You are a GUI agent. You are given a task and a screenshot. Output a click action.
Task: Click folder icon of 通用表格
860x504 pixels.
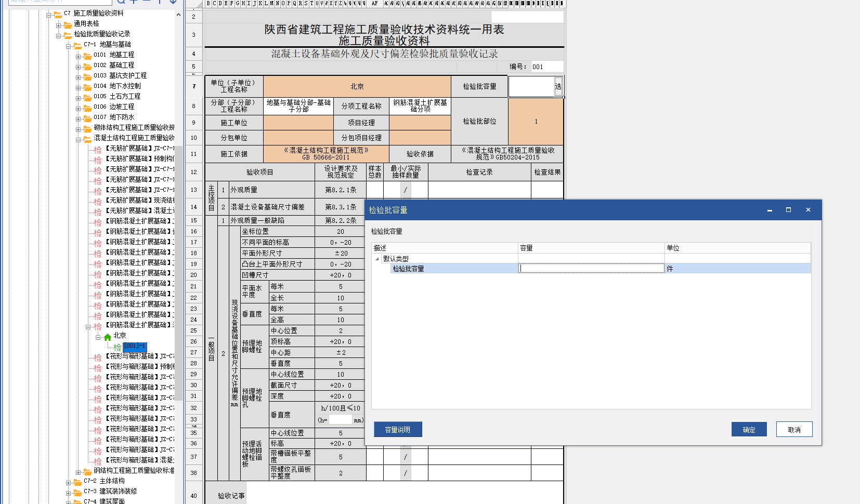point(68,24)
